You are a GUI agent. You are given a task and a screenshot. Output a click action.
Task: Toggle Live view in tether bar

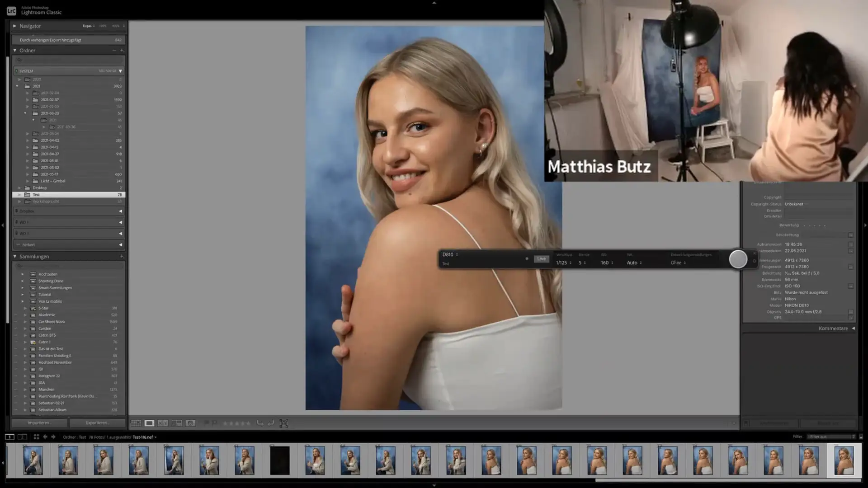(x=541, y=259)
